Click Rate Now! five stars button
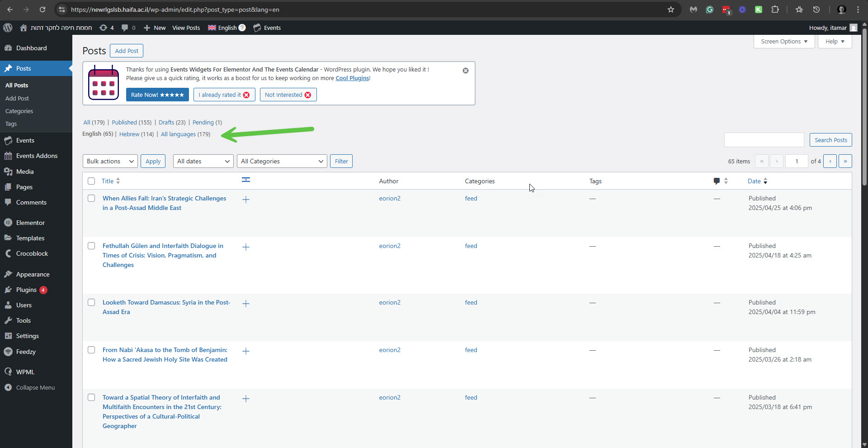Image resolution: width=868 pixels, height=448 pixels. [157, 95]
